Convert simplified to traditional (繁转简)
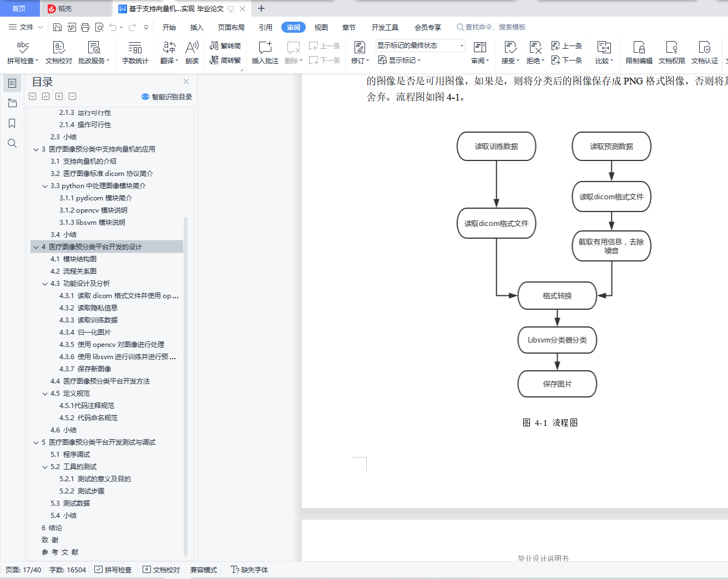 (225, 46)
